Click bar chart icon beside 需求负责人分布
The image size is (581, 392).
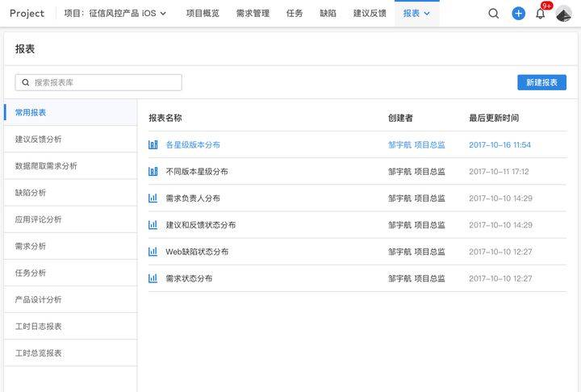pyautogui.click(x=153, y=198)
